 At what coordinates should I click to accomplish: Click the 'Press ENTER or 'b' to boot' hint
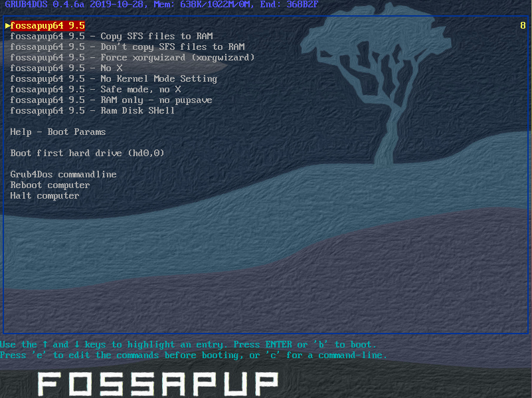pos(305,345)
